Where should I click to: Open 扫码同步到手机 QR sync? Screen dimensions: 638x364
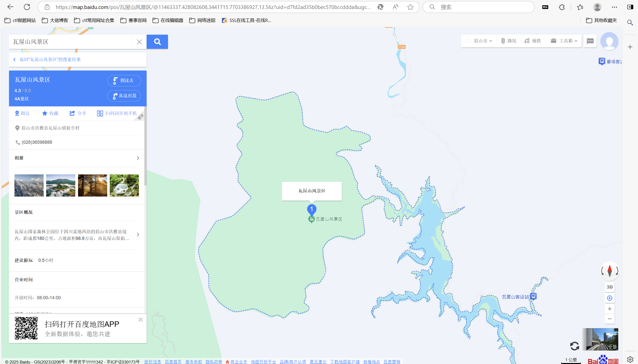click(x=117, y=113)
